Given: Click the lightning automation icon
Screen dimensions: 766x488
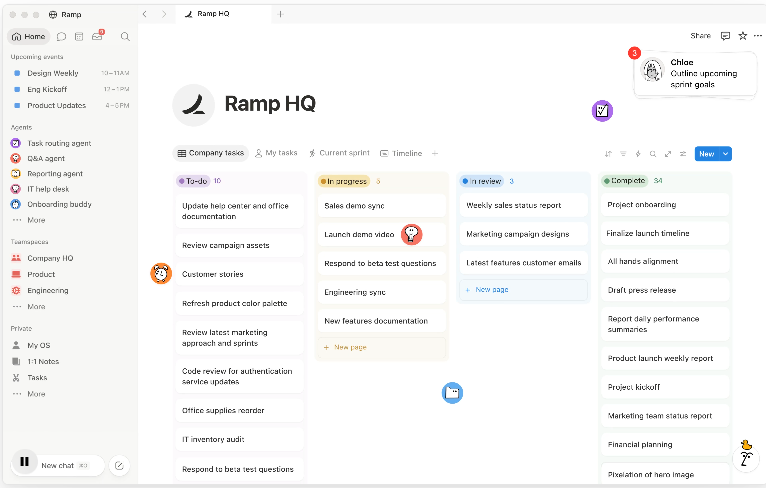Looking at the screenshot, I should coord(638,154).
